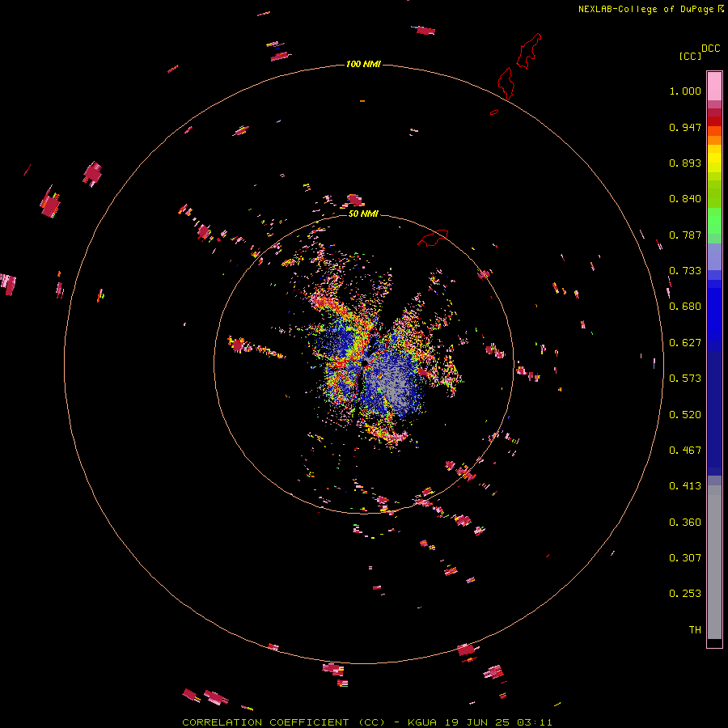Click the [CC] units label
Image resolution: width=728 pixels, height=728 pixels.
point(690,56)
